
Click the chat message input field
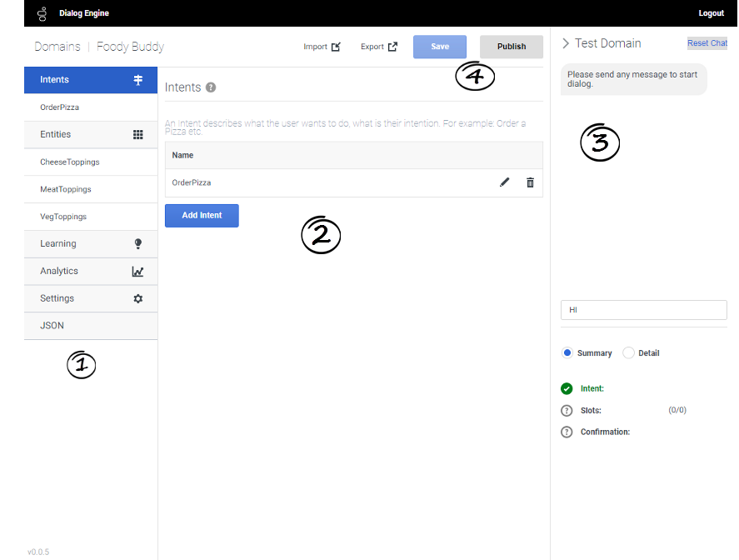[x=643, y=310]
